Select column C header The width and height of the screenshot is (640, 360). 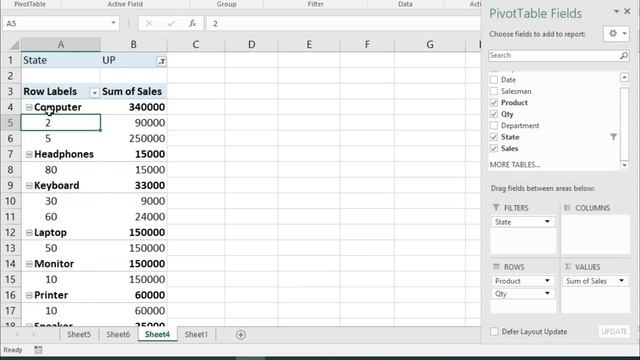click(x=196, y=44)
